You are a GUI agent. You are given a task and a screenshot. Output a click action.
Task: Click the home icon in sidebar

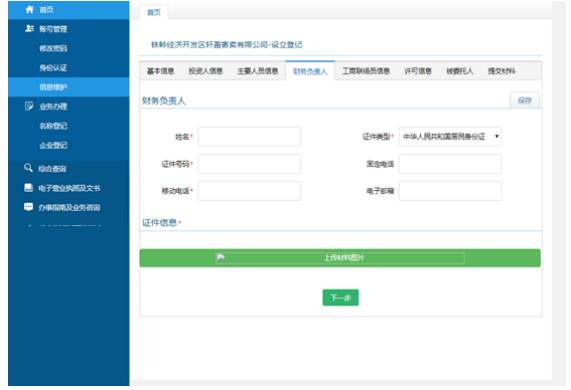click(29, 9)
